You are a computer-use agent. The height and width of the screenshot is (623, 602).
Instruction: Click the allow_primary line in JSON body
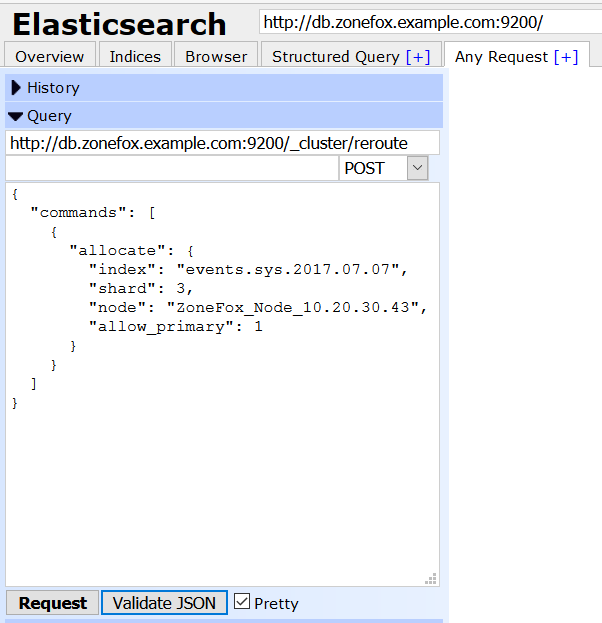[x=175, y=326]
